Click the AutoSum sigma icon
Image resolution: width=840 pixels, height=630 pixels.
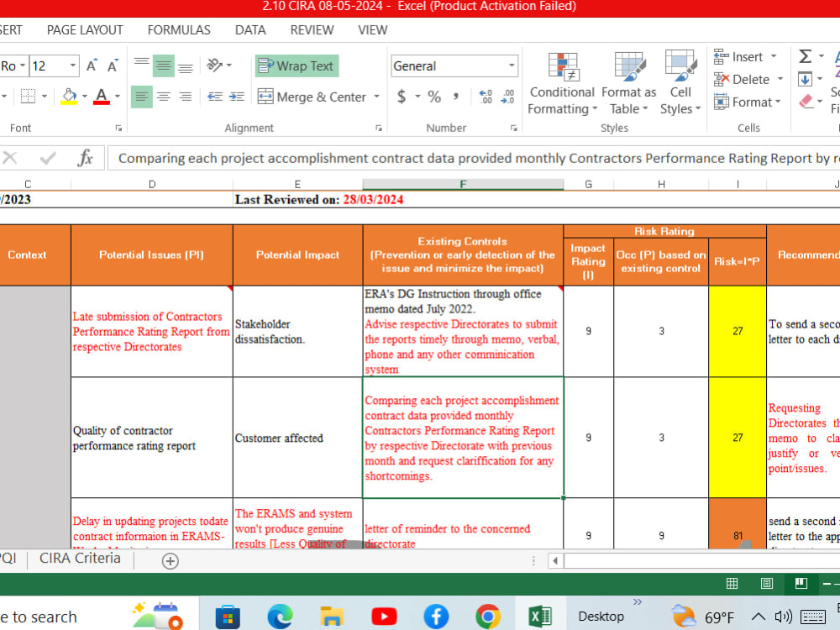point(806,56)
